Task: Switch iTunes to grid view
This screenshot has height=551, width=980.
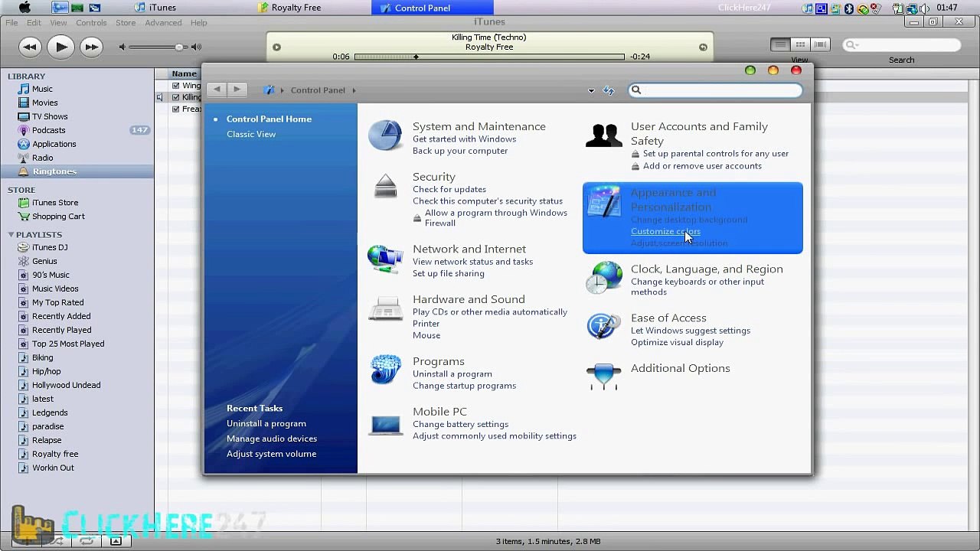Action: tap(800, 45)
